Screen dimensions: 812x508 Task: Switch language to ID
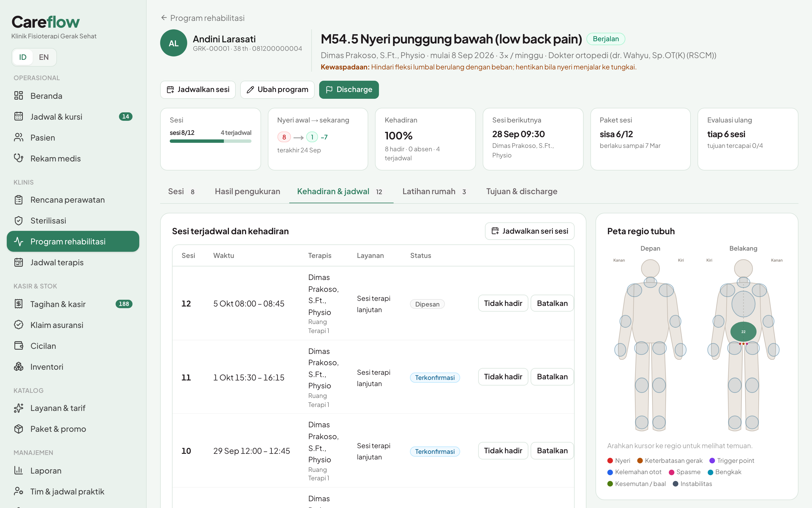(x=23, y=57)
